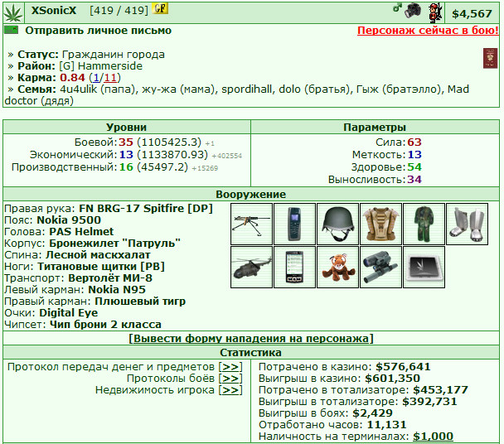The width and height of the screenshot is (504, 444).
Task: Open the PAS Helmet image
Action: coord(337,224)
